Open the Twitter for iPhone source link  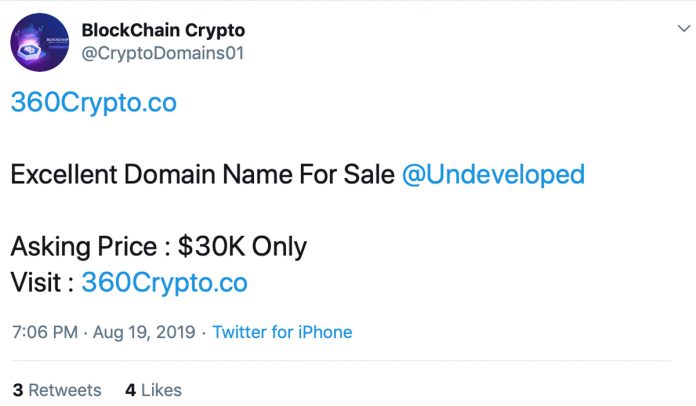pyautogui.click(x=282, y=332)
